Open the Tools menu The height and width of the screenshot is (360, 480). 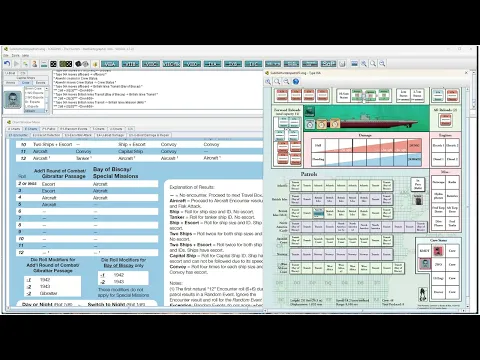click(15, 55)
